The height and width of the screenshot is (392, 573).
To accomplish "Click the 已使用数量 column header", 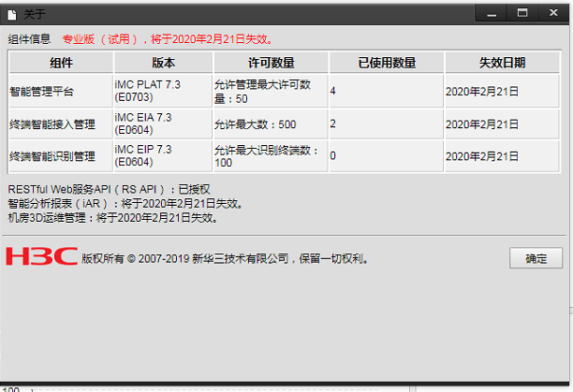I will point(387,63).
